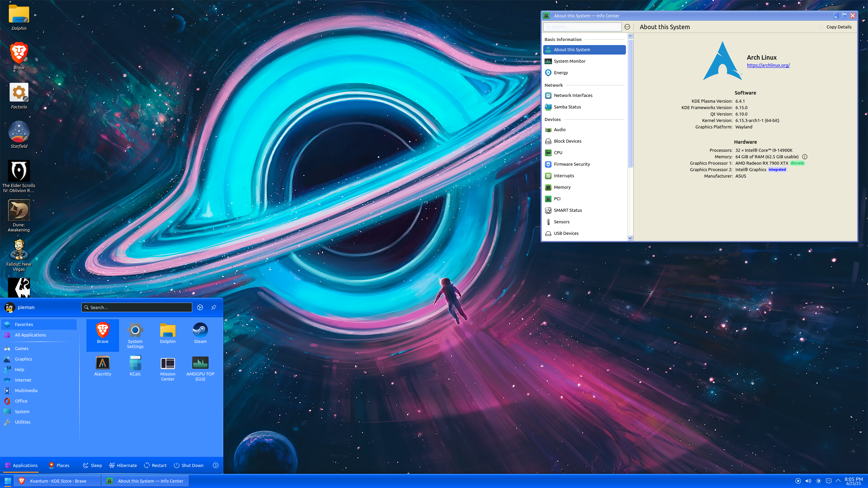The image size is (868, 488).
Task: Pin the application launcher open
Action: pyautogui.click(x=214, y=307)
